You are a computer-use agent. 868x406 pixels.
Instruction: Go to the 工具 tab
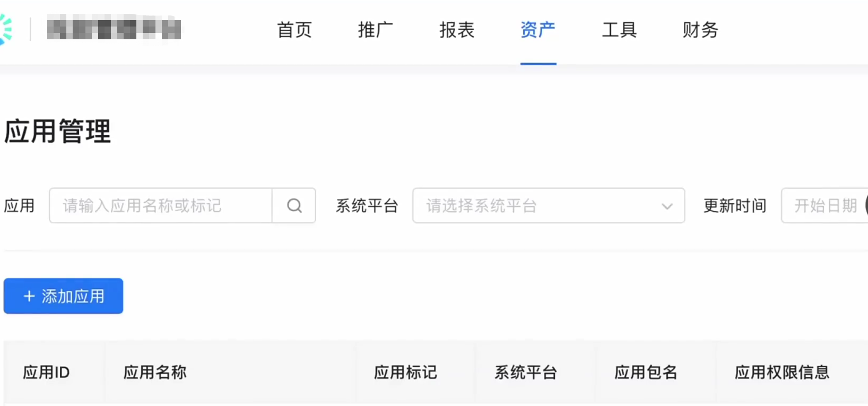[619, 30]
